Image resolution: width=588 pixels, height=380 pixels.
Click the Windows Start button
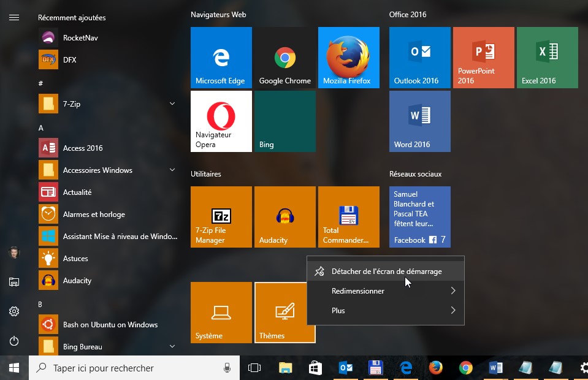pyautogui.click(x=14, y=368)
